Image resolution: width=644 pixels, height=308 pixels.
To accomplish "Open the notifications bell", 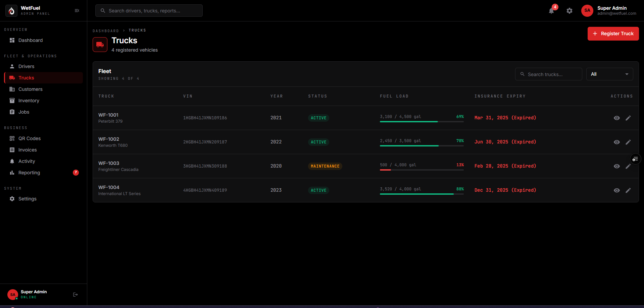I will tap(551, 11).
